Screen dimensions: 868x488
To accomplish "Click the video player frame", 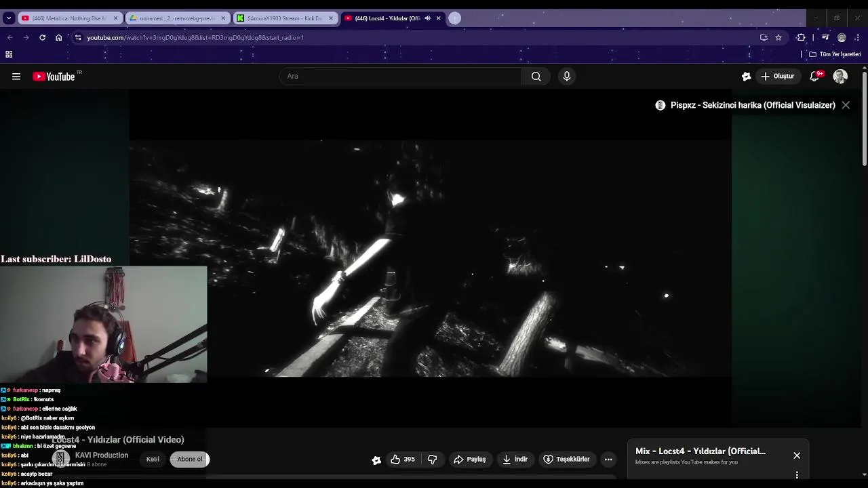I will (x=430, y=259).
